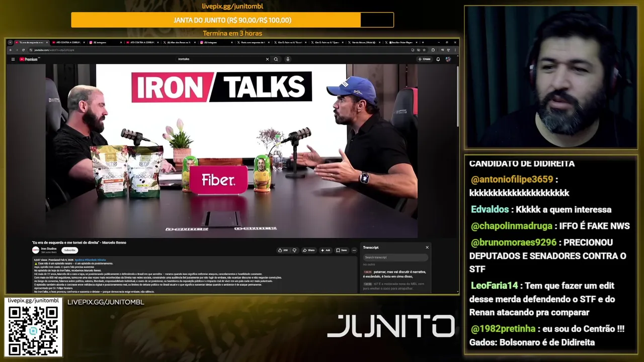Click the Create button on YouTube
The width and height of the screenshot is (644, 362).
(425, 59)
